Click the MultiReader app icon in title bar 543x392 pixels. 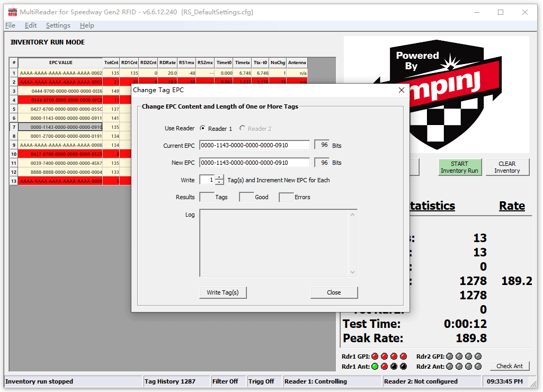click(x=12, y=12)
